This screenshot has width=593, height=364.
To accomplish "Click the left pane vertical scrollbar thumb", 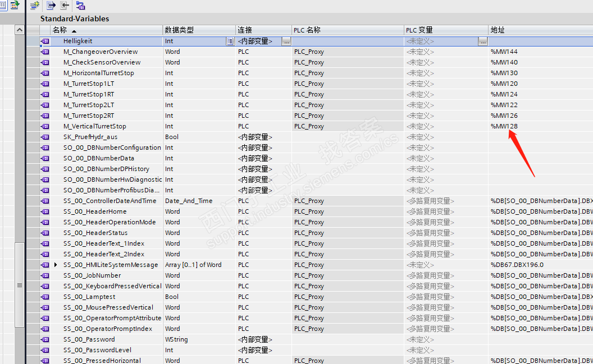I will coord(20,285).
